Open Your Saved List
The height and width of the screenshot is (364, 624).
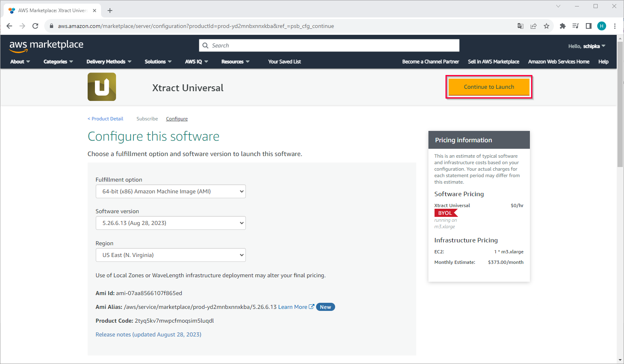[x=284, y=62]
